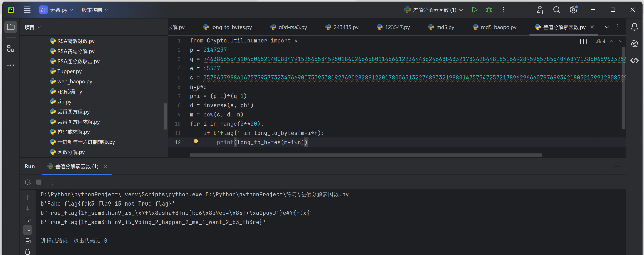Start debugging with the bug icon
Screen dimensions: 644x255
point(489,10)
